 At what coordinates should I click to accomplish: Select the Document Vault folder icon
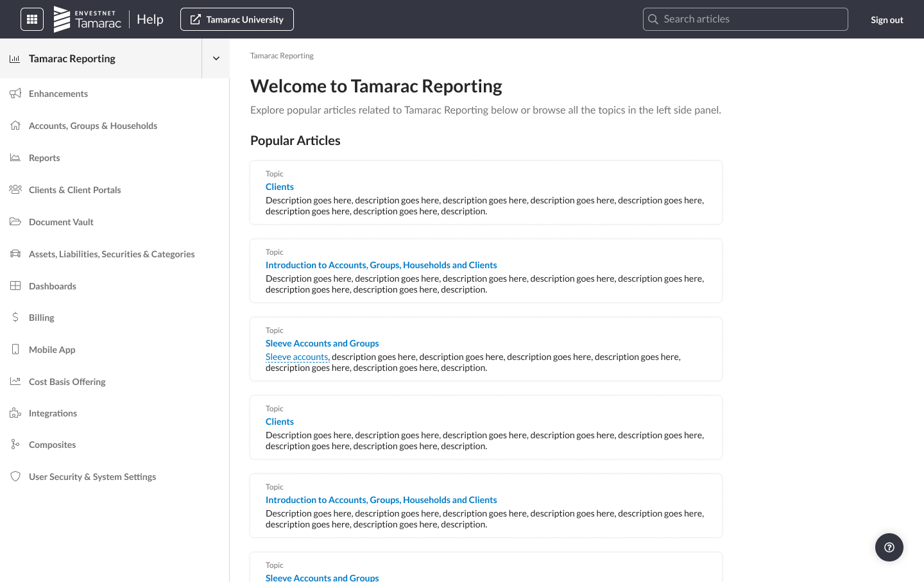click(15, 221)
